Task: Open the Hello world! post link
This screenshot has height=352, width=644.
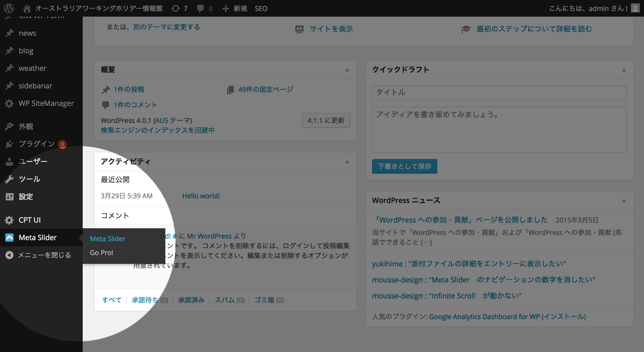Action: (201, 196)
